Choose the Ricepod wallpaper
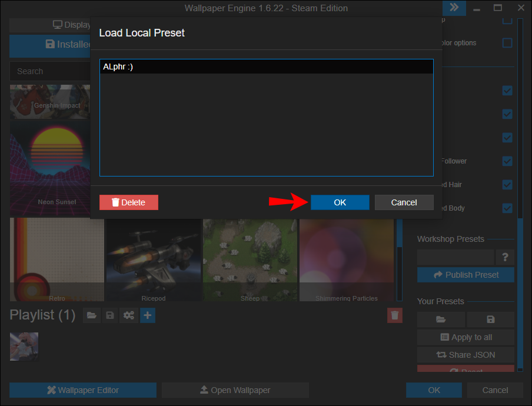The image size is (532, 406). coord(154,259)
